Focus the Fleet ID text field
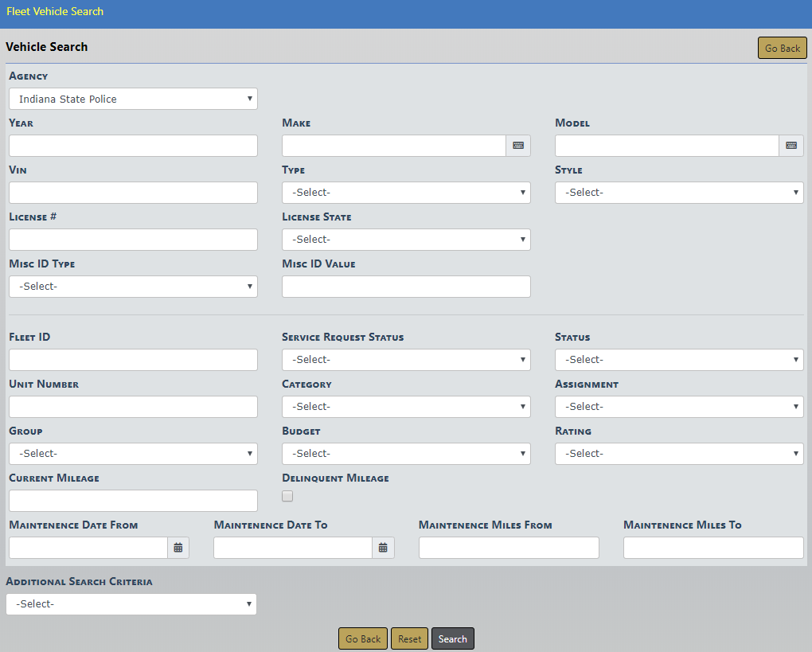Viewport: 812px width, 652px height. click(133, 360)
